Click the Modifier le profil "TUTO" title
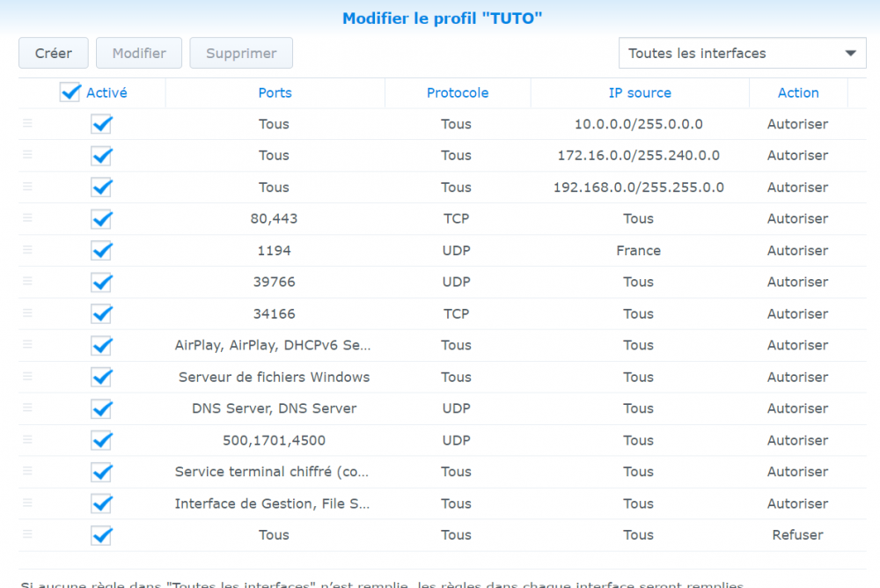The height and width of the screenshot is (588, 880). click(443, 18)
